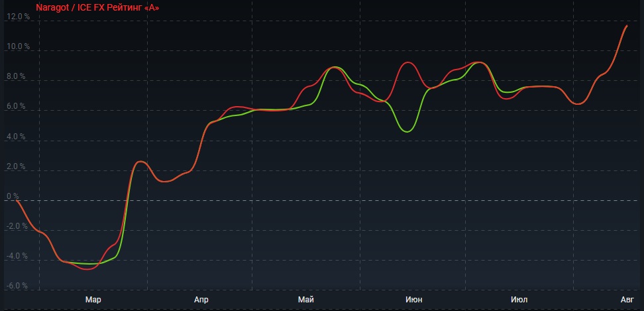Screen dimensions: 644x311
Task: Click the -2.0 % y-axis label
Action: [16, 226]
